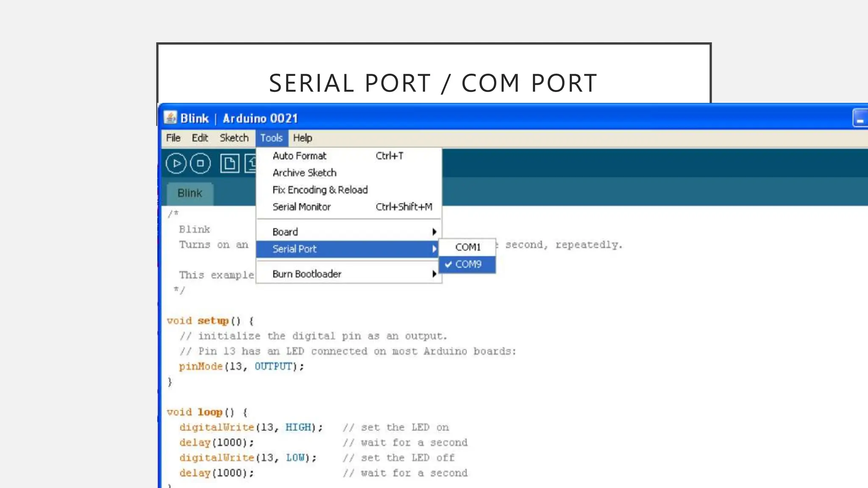
Task: Open Serial Monitor from the menu
Action: coord(349,207)
